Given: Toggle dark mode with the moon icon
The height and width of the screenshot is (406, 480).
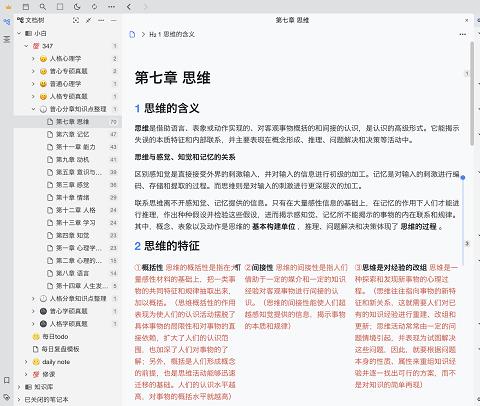Looking at the screenshot, I should 77,7.
